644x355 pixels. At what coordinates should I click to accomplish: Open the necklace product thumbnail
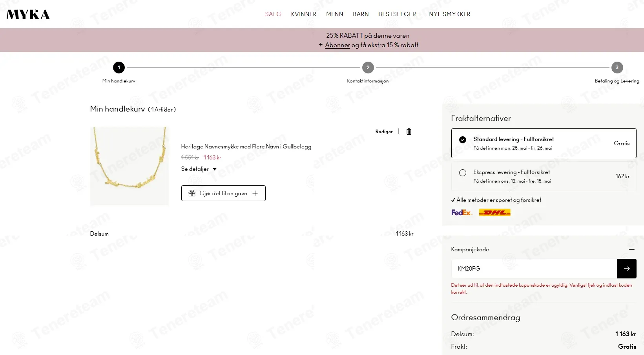tap(130, 166)
